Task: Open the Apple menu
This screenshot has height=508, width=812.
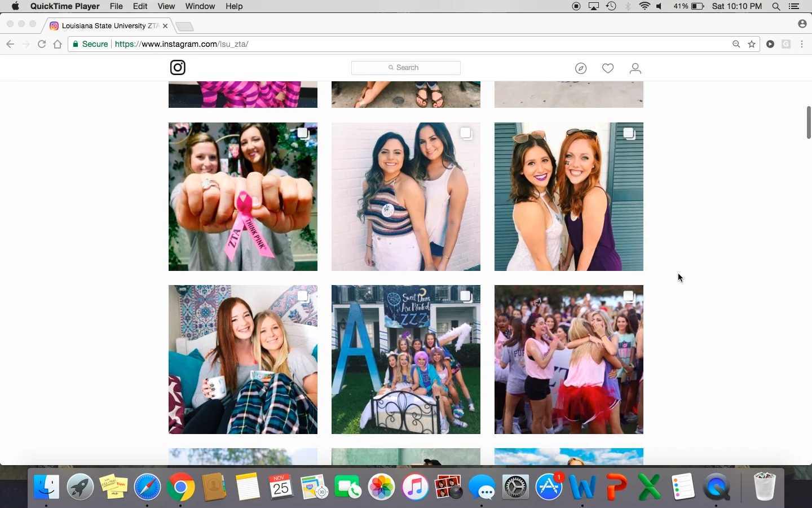Action: click(x=15, y=6)
